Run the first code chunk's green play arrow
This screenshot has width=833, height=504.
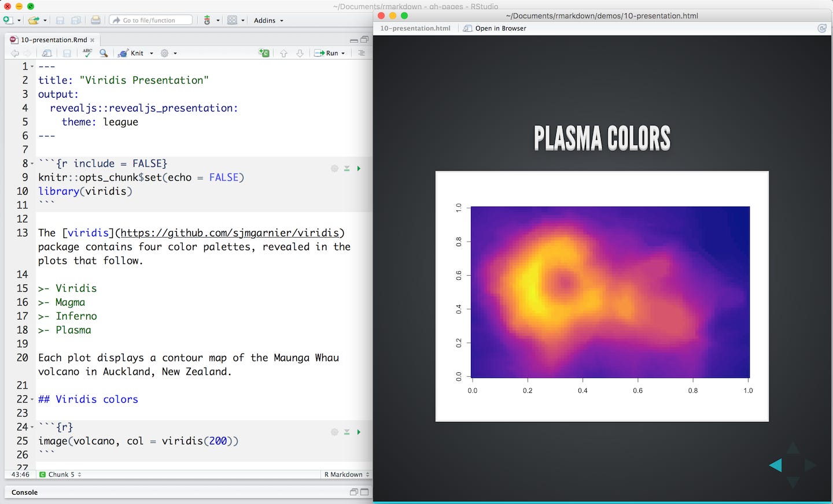(359, 168)
